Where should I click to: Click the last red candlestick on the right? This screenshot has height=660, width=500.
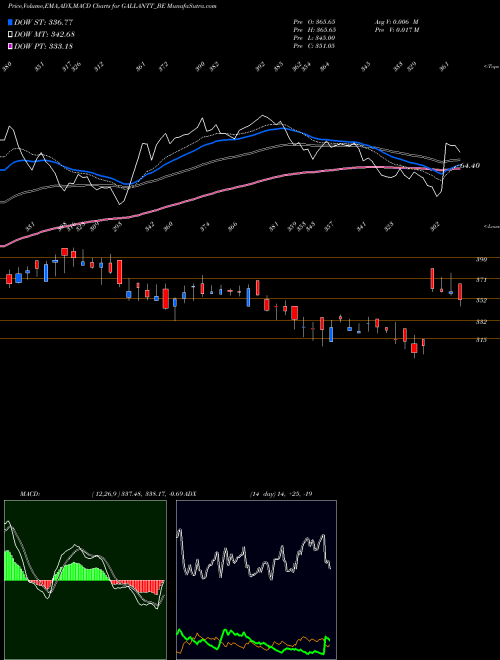(460, 293)
